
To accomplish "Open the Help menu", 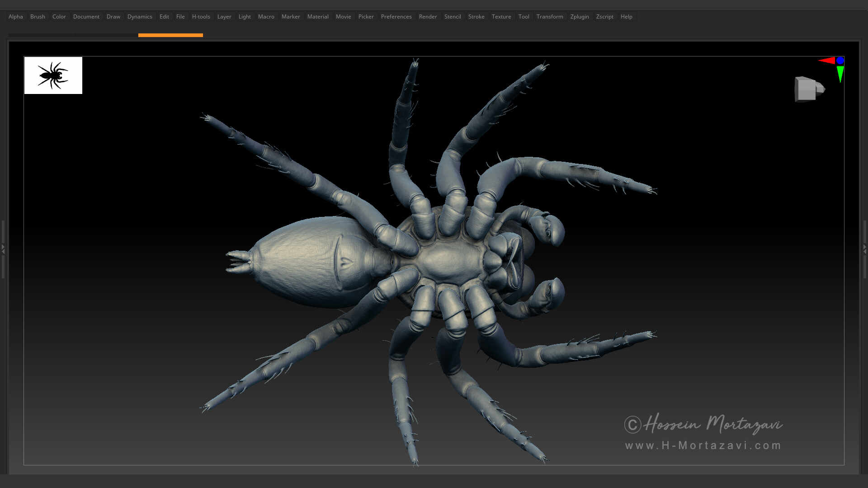I will [x=627, y=16].
